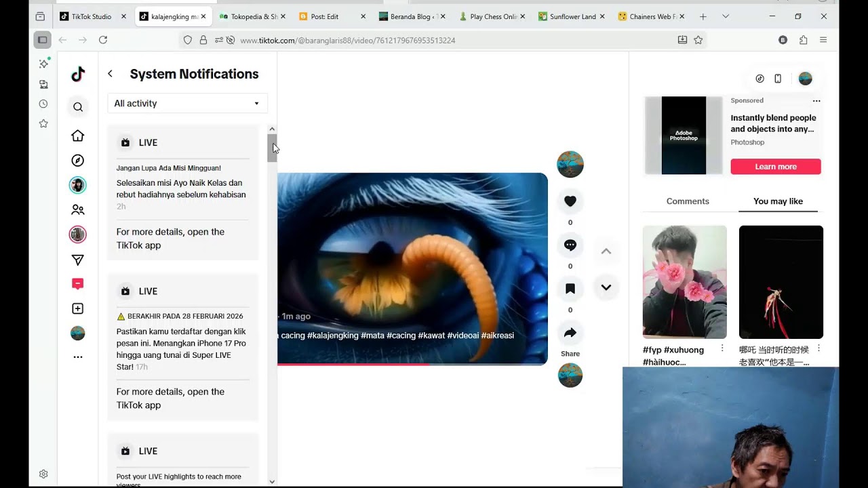868x488 pixels.
Task: Switch to the You may like tab
Action: click(778, 201)
